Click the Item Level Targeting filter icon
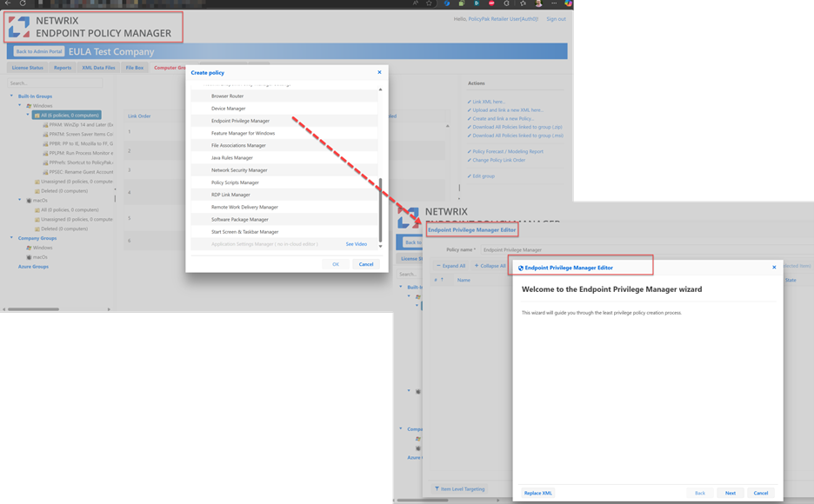Image resolution: width=814 pixels, height=504 pixels. [x=437, y=489]
